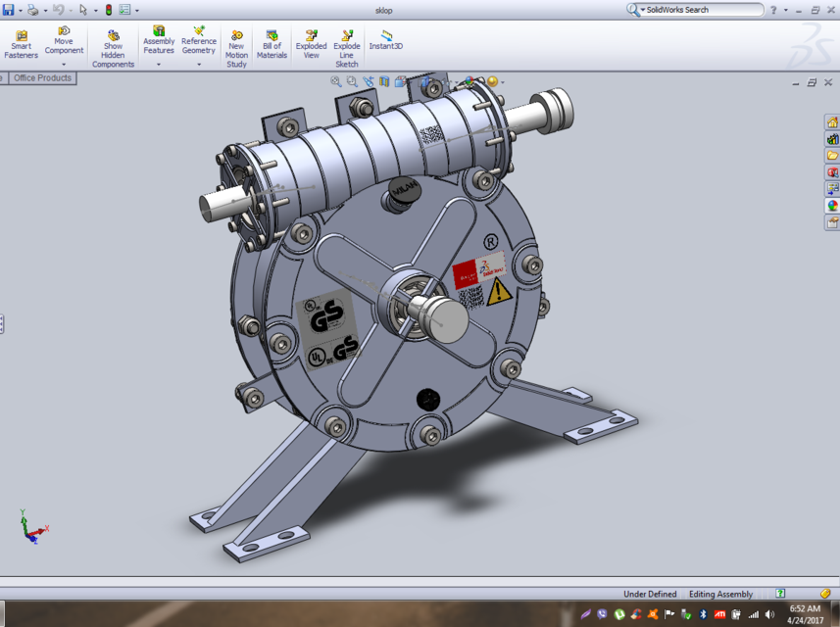Activate the Exploded View tool
The height and width of the screenshot is (627, 840).
pyautogui.click(x=311, y=39)
